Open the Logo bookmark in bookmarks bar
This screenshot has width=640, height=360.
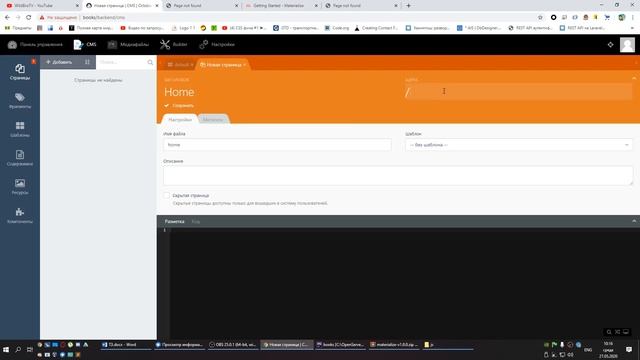(183, 28)
